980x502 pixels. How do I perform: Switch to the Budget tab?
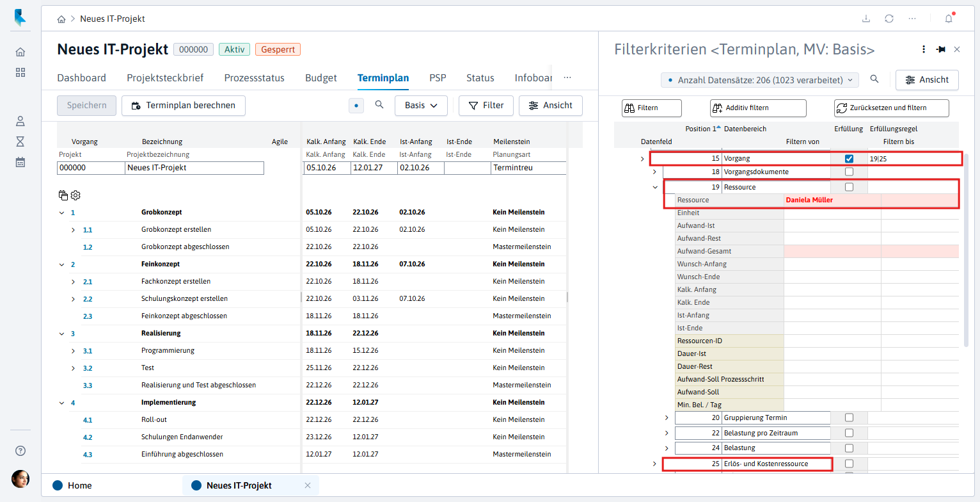(x=321, y=78)
